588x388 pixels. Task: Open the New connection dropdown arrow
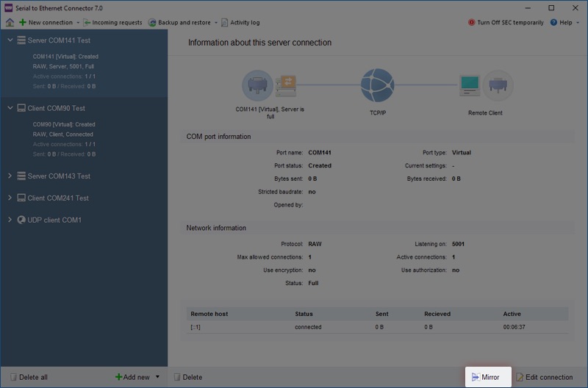[x=78, y=23]
